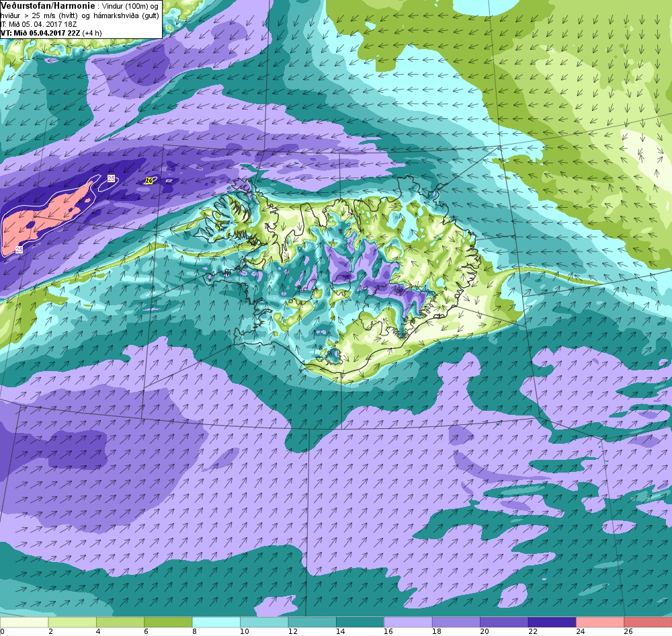Pick the light yellow-green 2–4 m/s legend swatch
The image size is (672, 636).
[x=72, y=622]
